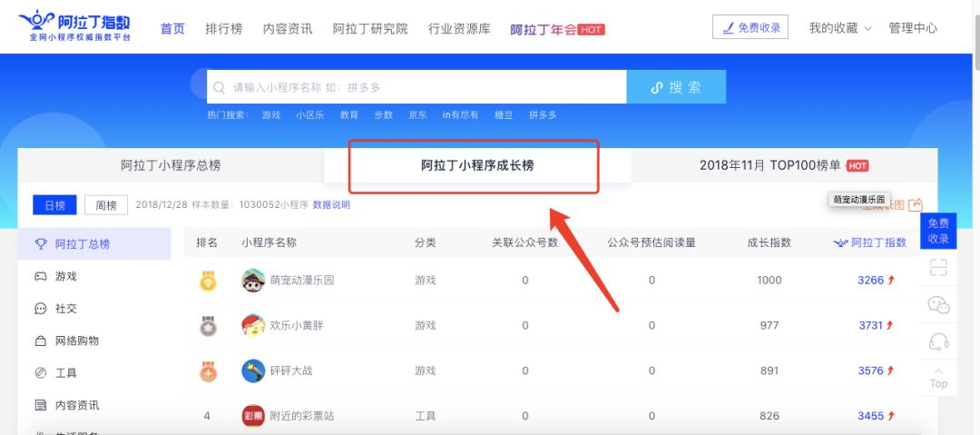
Task: Click the 数据说明 link
Action: click(x=331, y=204)
